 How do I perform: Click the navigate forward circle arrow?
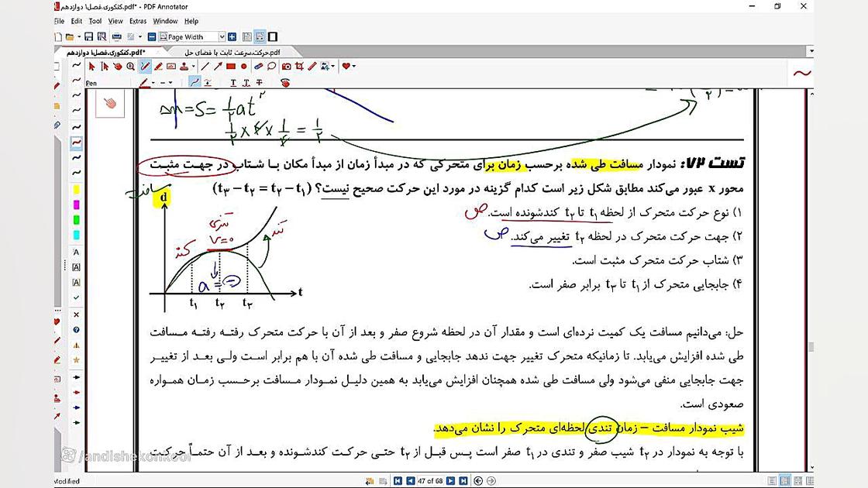pos(491,481)
